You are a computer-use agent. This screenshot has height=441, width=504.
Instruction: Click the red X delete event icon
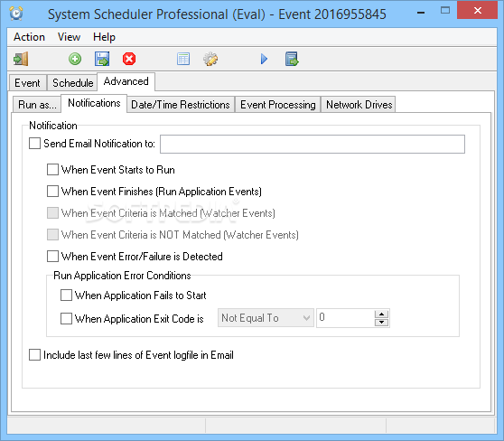point(129,59)
